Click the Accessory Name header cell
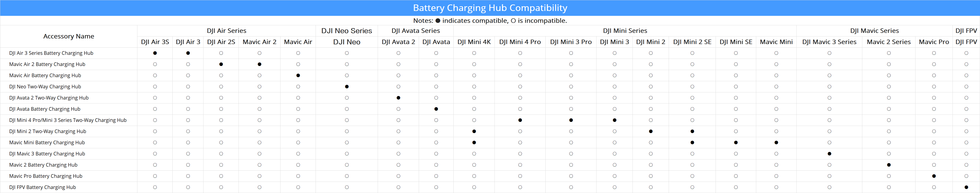 click(69, 36)
